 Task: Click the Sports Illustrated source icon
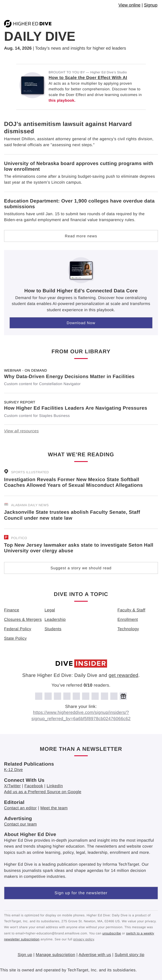(6, 471)
